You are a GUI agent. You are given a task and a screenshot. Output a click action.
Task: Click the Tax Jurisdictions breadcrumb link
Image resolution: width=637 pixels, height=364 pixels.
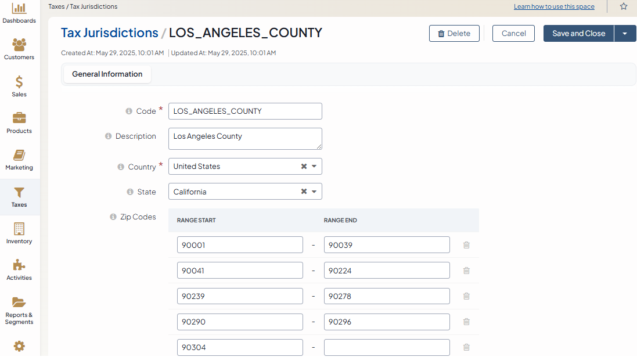(x=109, y=33)
